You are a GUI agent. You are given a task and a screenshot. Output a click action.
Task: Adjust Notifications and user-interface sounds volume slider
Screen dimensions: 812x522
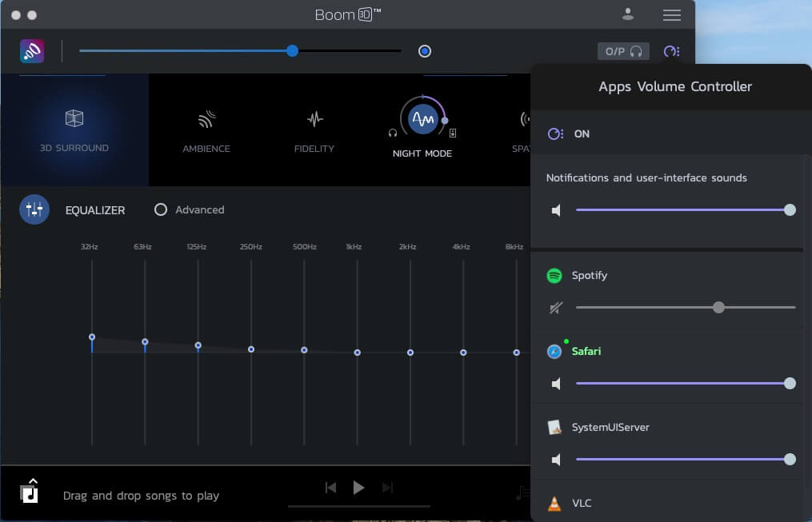pyautogui.click(x=790, y=209)
